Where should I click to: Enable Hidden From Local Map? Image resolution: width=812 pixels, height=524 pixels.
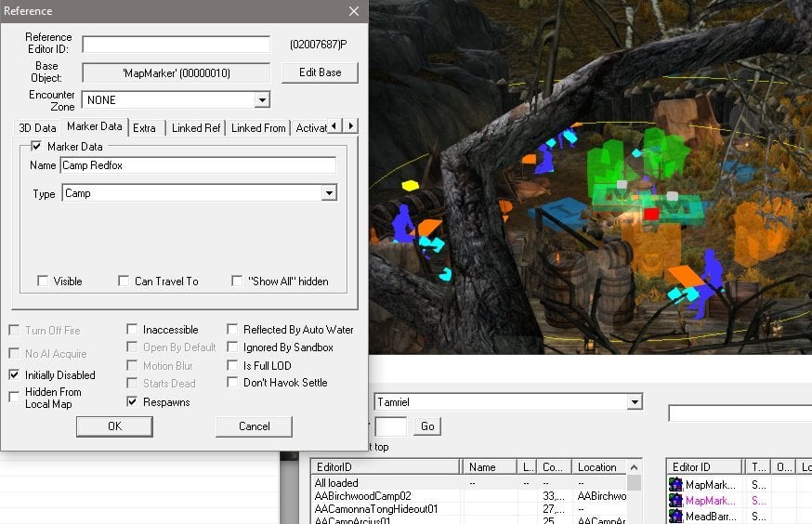(x=14, y=397)
